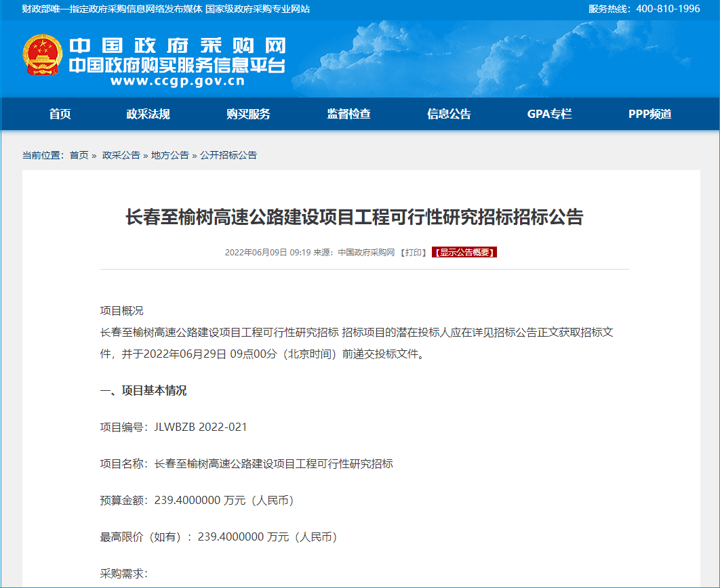Click the 中国政府采购网 banner title

177,45
